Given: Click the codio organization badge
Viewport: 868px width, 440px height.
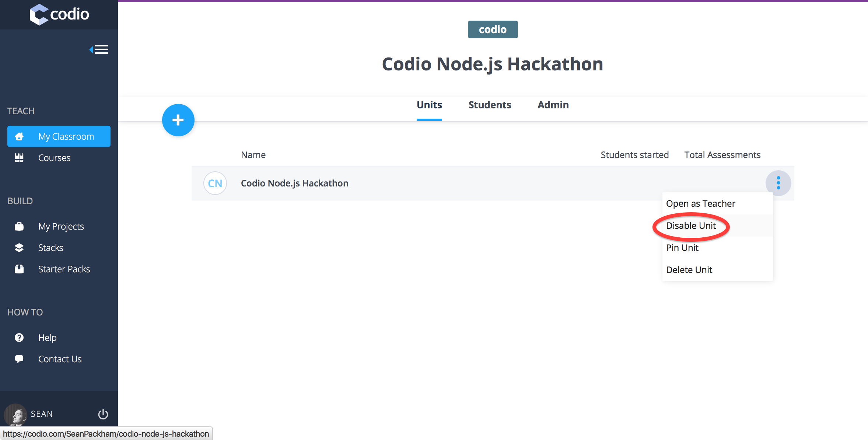Looking at the screenshot, I should click(x=493, y=29).
